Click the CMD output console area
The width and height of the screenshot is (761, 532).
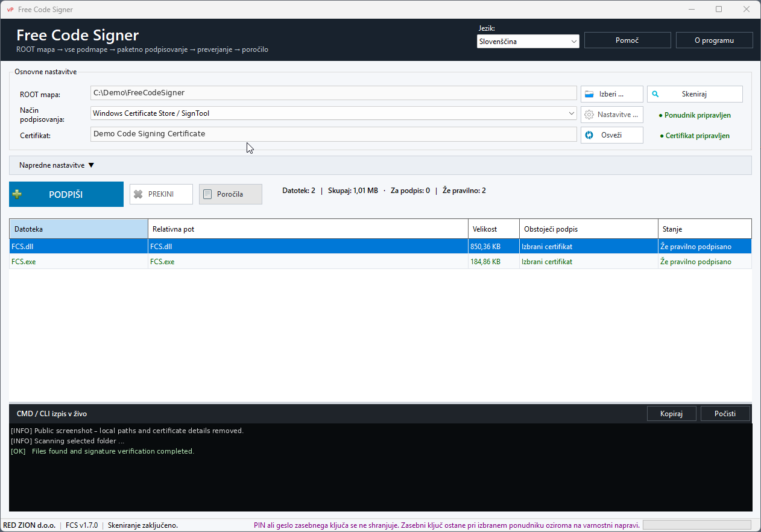(x=380, y=467)
